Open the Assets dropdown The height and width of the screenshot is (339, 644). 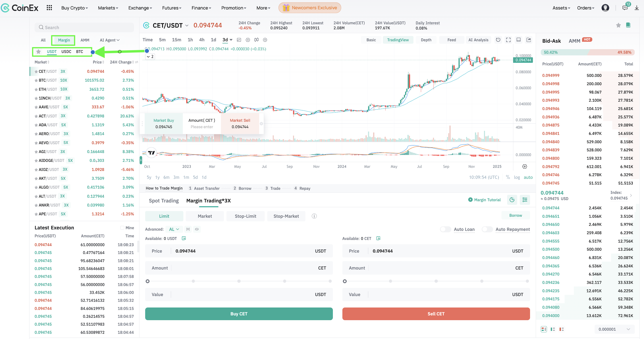[x=561, y=8]
